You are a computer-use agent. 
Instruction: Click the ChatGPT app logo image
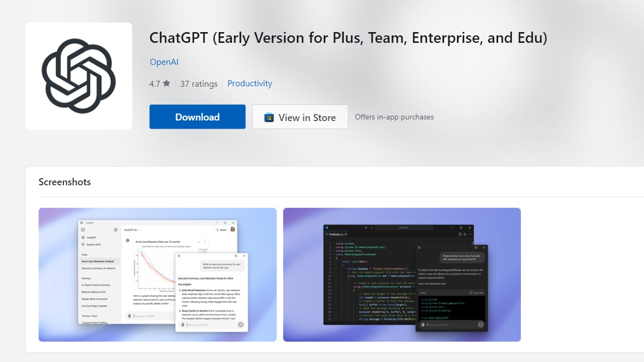79,76
